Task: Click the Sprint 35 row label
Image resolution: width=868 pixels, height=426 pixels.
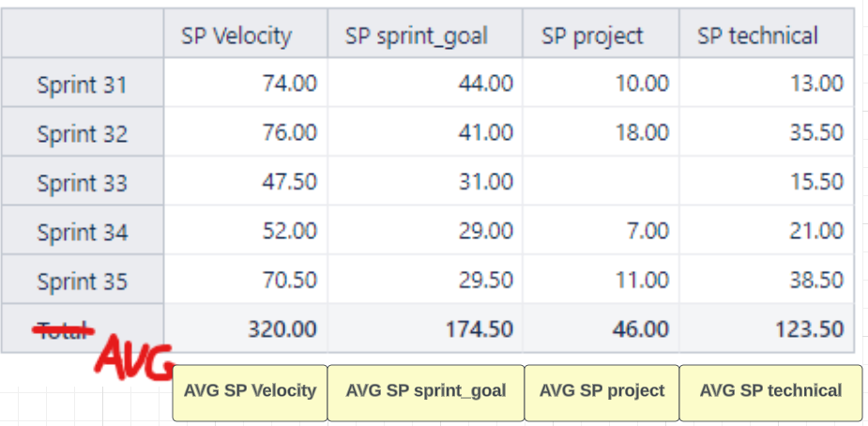Action: (83, 281)
